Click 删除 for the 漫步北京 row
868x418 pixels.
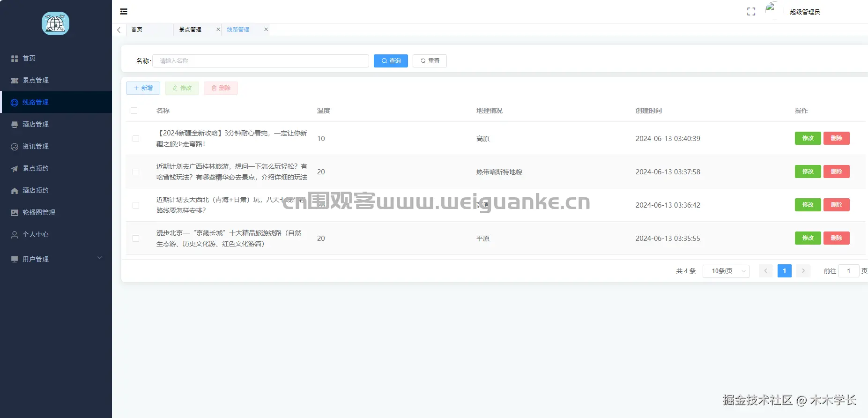pyautogui.click(x=837, y=238)
